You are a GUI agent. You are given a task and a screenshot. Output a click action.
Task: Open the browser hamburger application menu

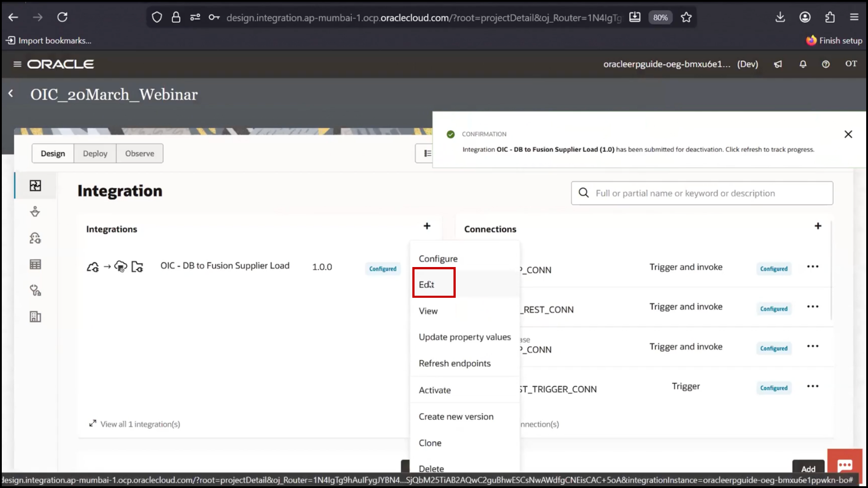point(854,17)
